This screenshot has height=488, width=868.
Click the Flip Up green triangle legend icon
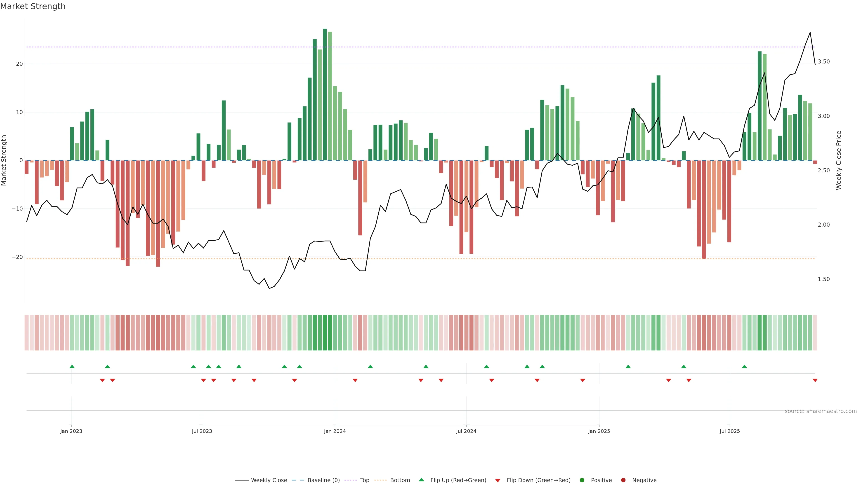421,480
